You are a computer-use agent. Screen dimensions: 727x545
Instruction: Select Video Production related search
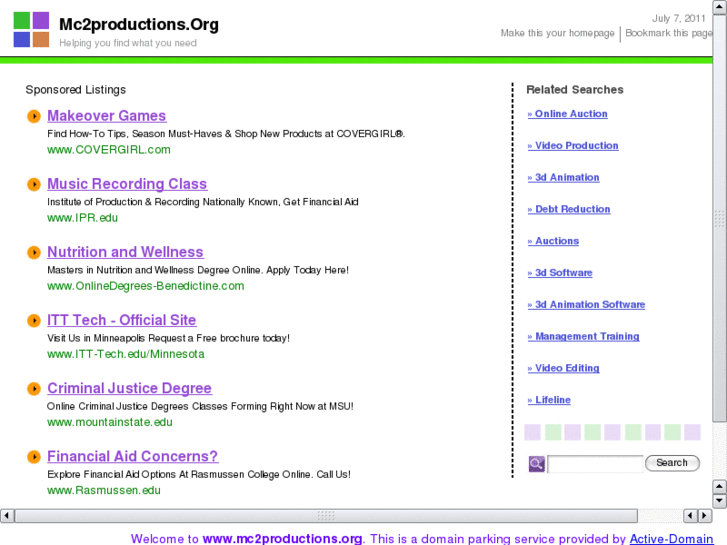coord(573,146)
